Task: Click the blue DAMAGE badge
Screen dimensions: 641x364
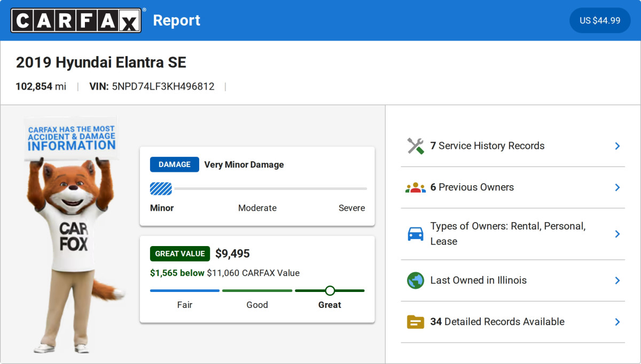Action: click(174, 164)
